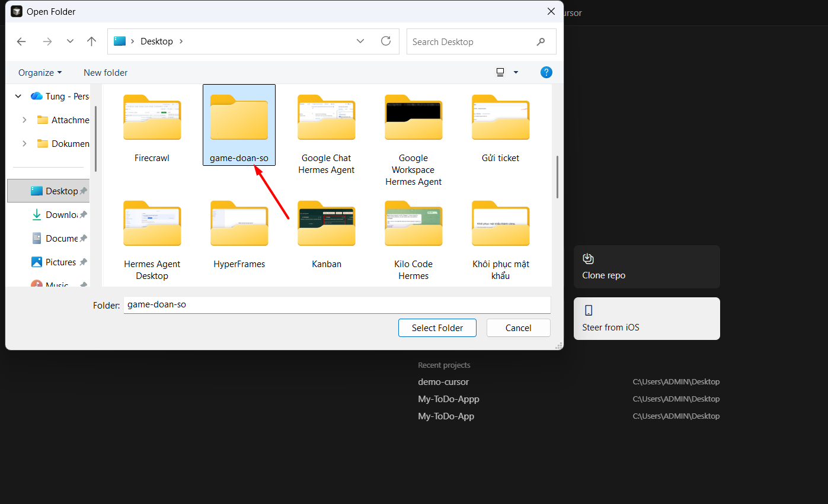
Task: Click the search magnifier icon
Action: coord(541,41)
